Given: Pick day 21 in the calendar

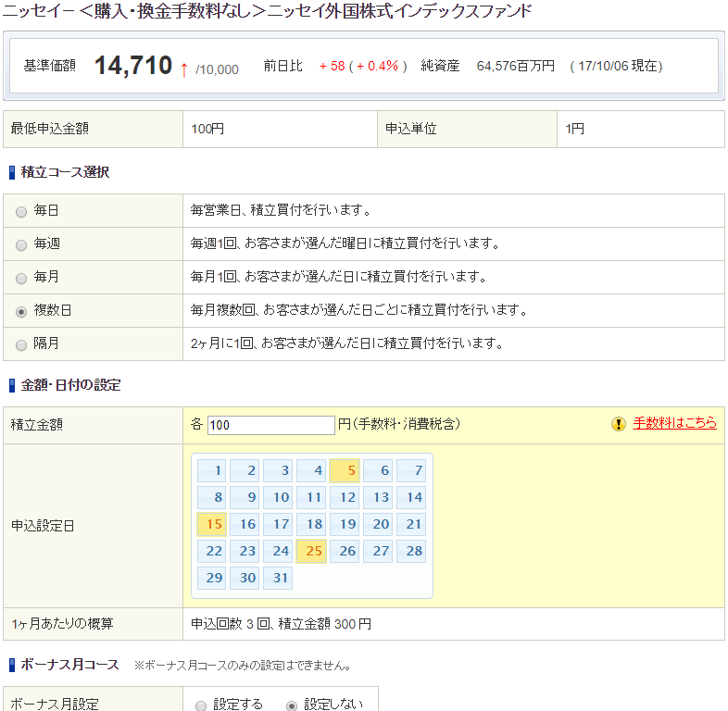Looking at the screenshot, I should coord(411,524).
